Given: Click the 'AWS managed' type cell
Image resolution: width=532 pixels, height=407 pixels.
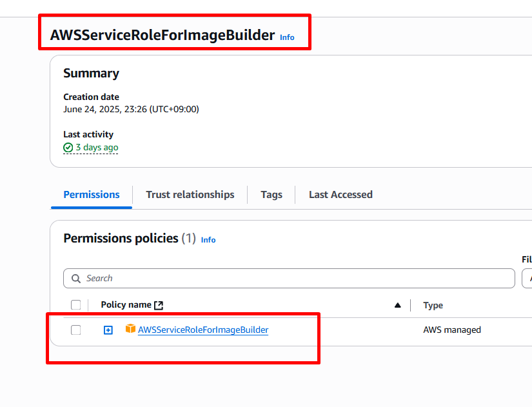Looking at the screenshot, I should click(x=452, y=330).
